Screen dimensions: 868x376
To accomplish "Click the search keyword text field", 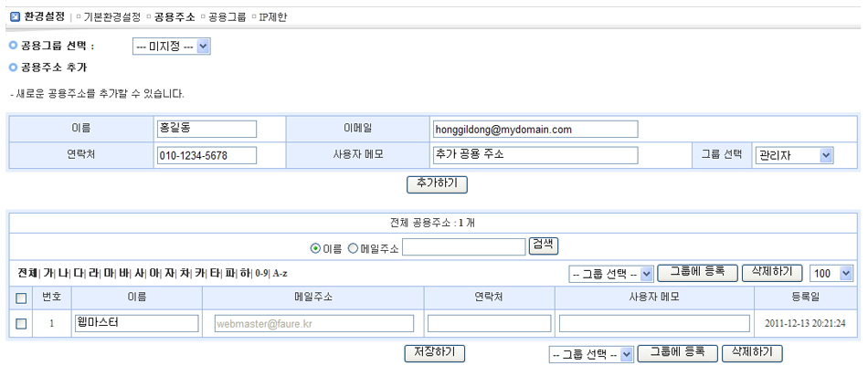I will point(464,246).
